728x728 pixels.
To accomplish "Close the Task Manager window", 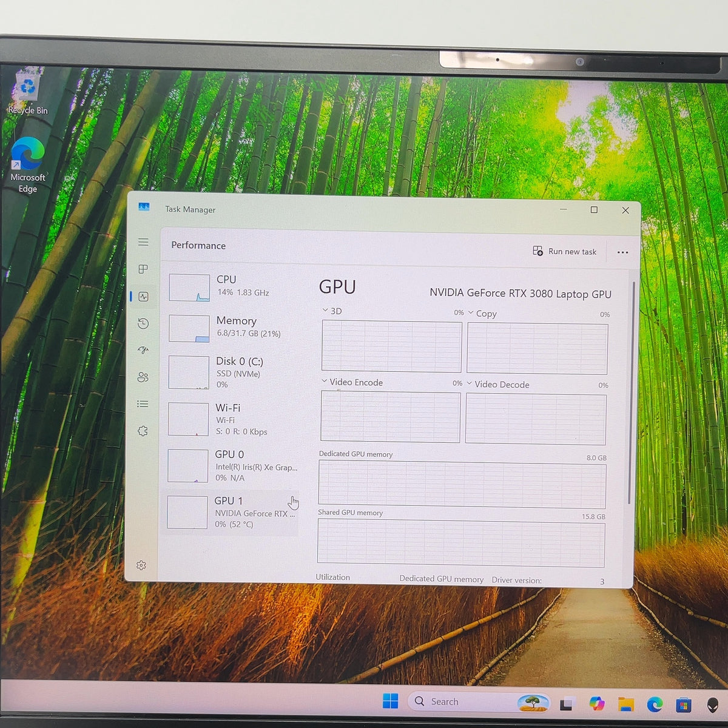I will coord(625,211).
